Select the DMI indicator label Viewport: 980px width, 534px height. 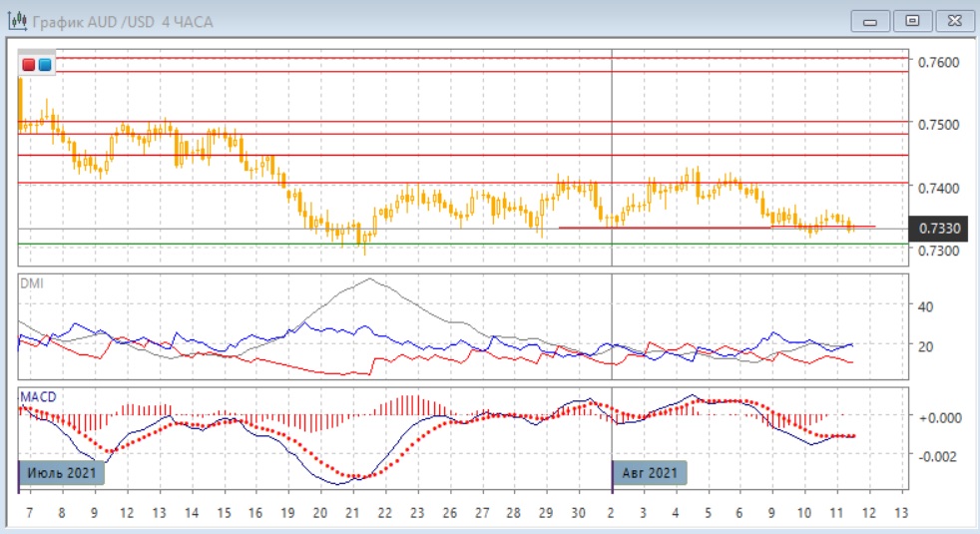pos(33,283)
